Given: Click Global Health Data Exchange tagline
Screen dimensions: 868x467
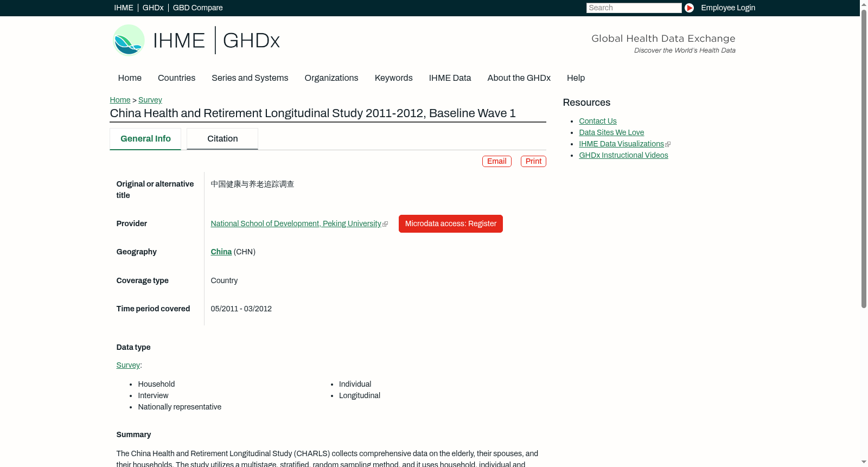Looking at the screenshot, I should 663,39.
